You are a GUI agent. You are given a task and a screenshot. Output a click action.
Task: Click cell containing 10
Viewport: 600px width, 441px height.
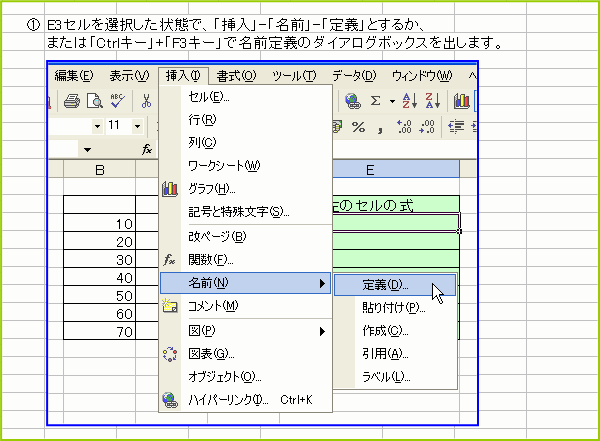click(99, 223)
